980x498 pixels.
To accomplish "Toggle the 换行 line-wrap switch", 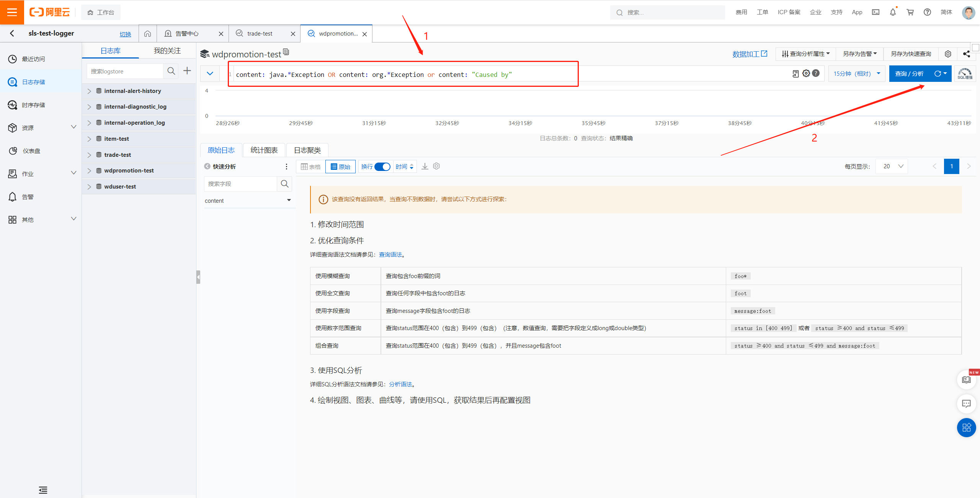I will [382, 167].
